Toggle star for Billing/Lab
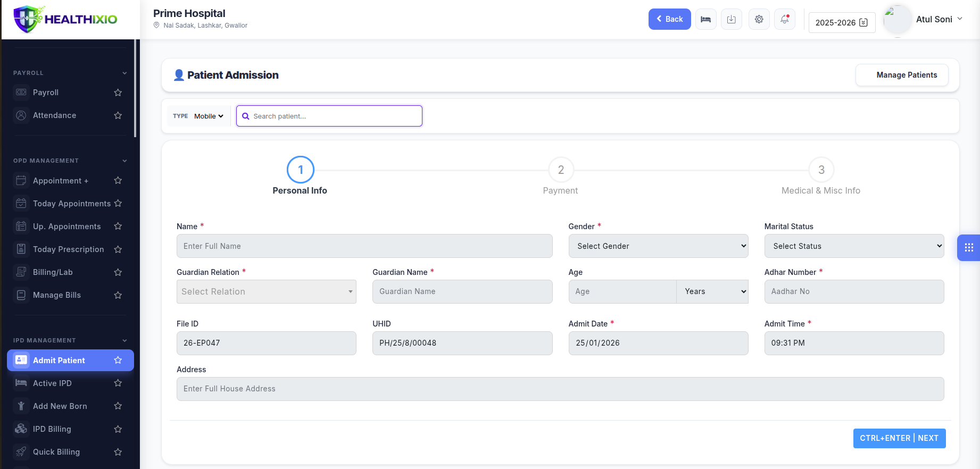The width and height of the screenshot is (980, 469). tap(118, 272)
